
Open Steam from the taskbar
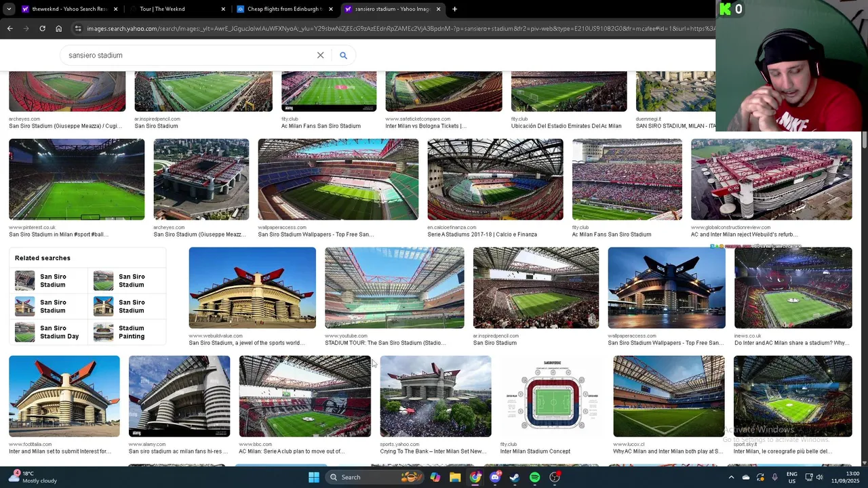pos(515,477)
